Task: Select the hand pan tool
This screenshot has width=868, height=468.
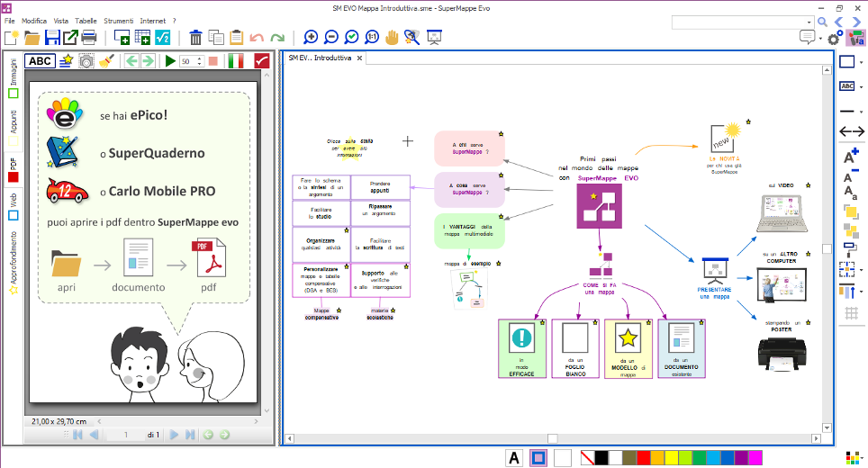Action: 392,38
